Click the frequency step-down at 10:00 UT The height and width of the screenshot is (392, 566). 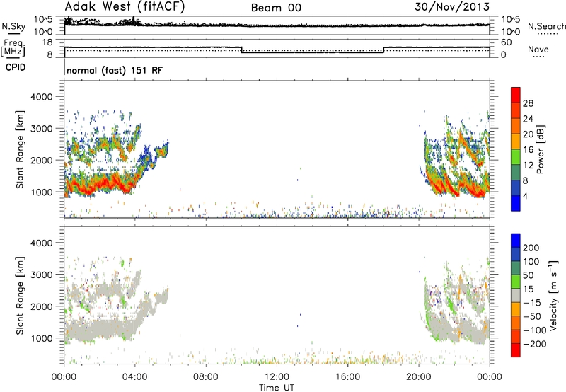242,50
